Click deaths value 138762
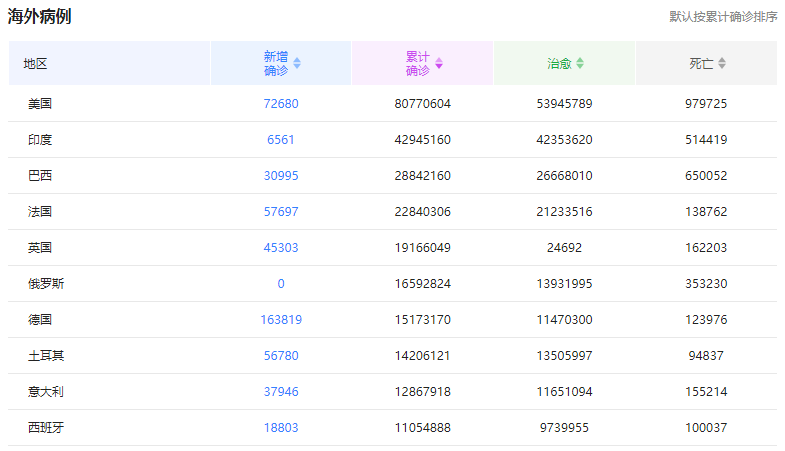Viewport: 785px width, 451px height. click(x=706, y=212)
